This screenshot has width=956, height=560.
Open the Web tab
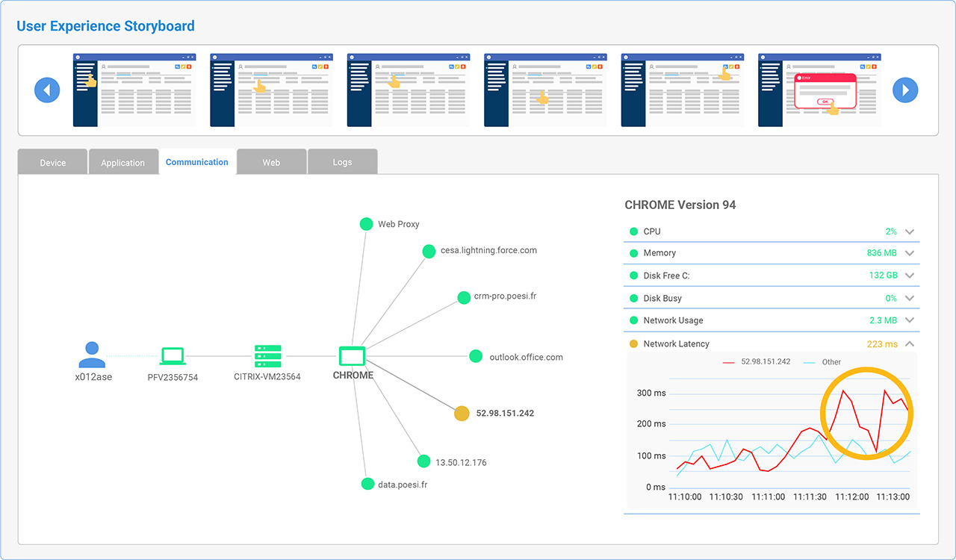[271, 163]
